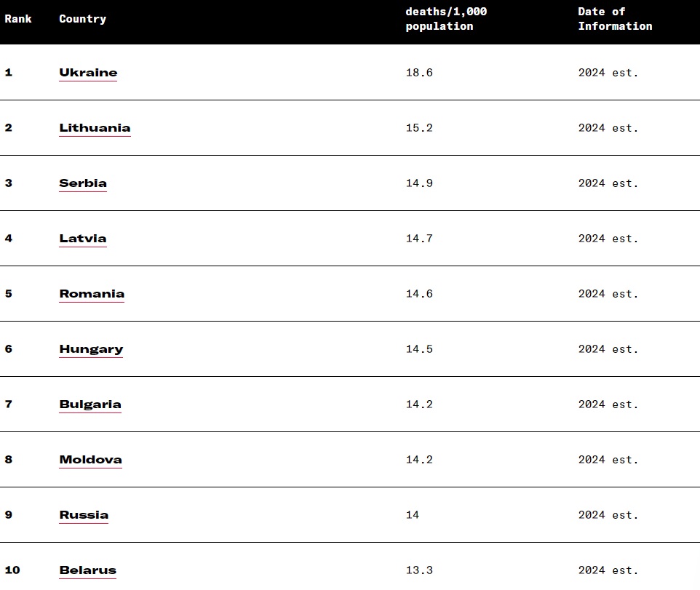
Task: Open the Belarus link
Action: coord(87,570)
